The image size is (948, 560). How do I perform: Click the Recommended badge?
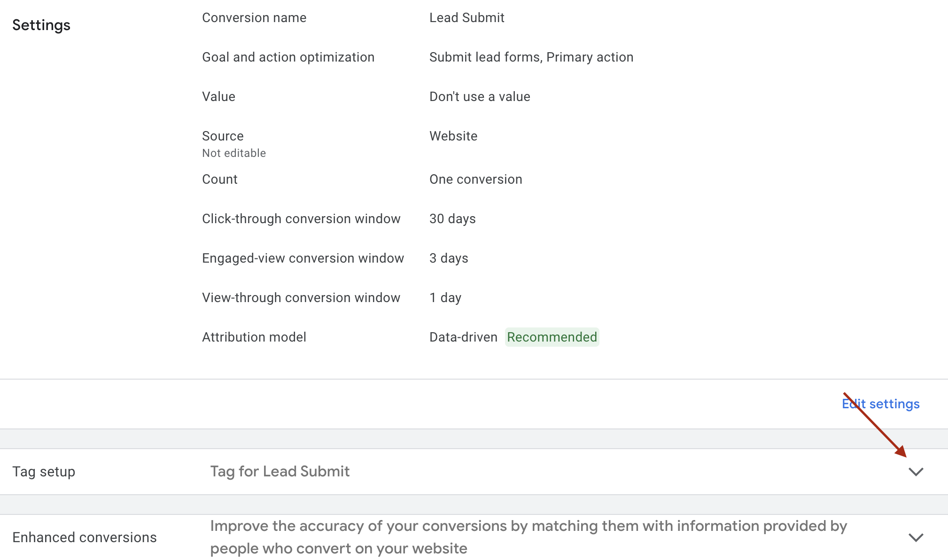pyautogui.click(x=552, y=337)
